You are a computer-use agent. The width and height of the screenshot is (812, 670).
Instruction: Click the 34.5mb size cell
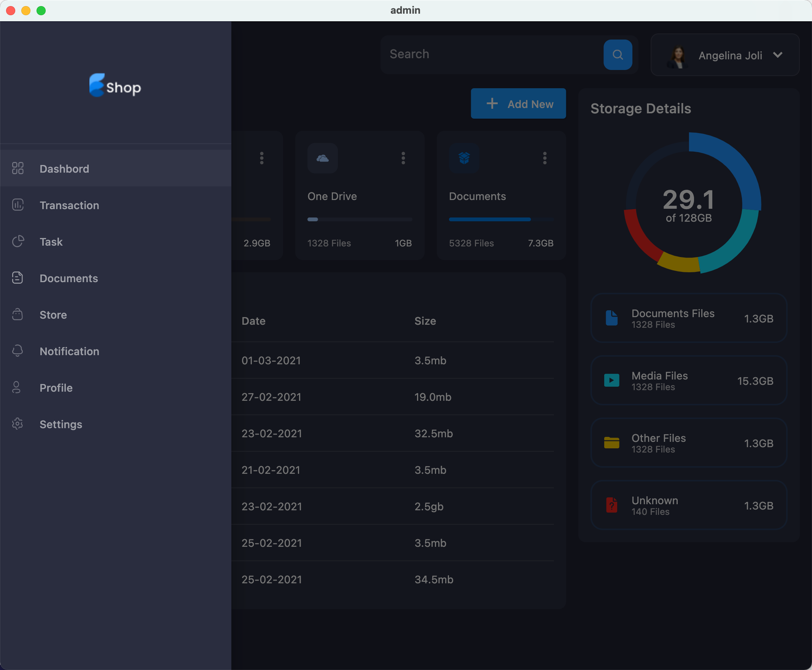[x=434, y=579]
